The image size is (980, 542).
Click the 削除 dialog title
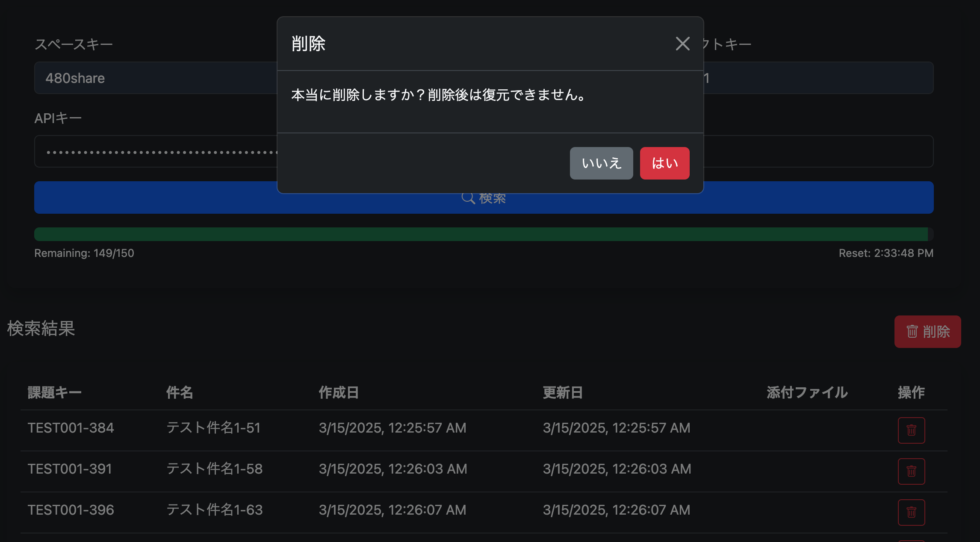click(308, 44)
